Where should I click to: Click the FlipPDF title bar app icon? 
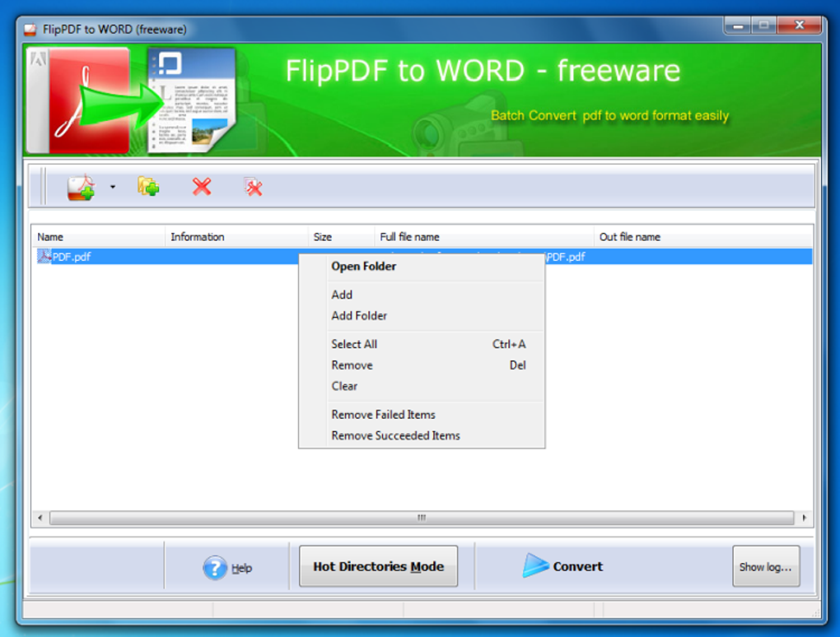coord(30,30)
